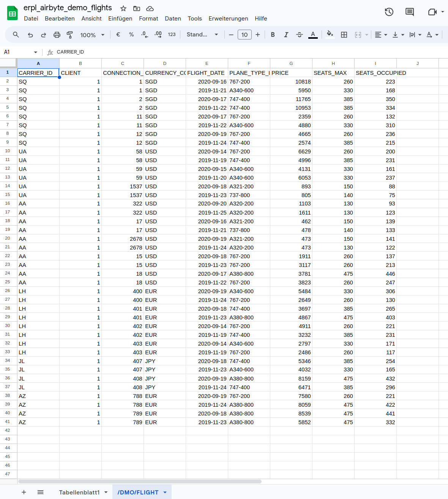
Task: Star the erpl_airbyte_demo_flights document
Action: (123, 8)
